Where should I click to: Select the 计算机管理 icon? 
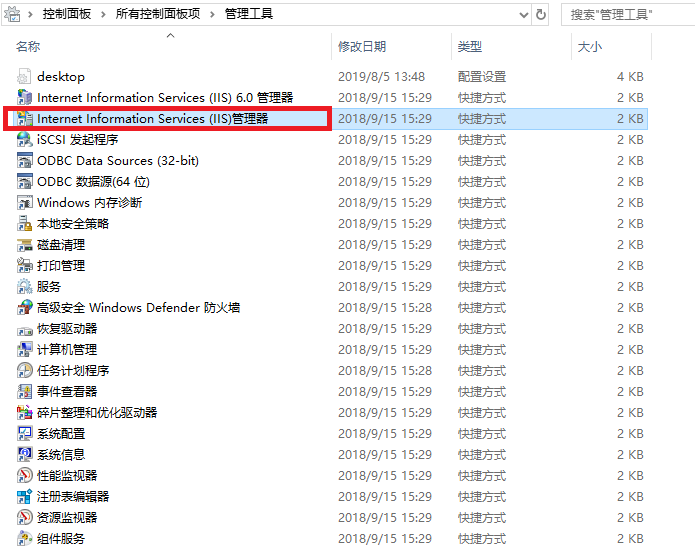pyautogui.click(x=24, y=349)
